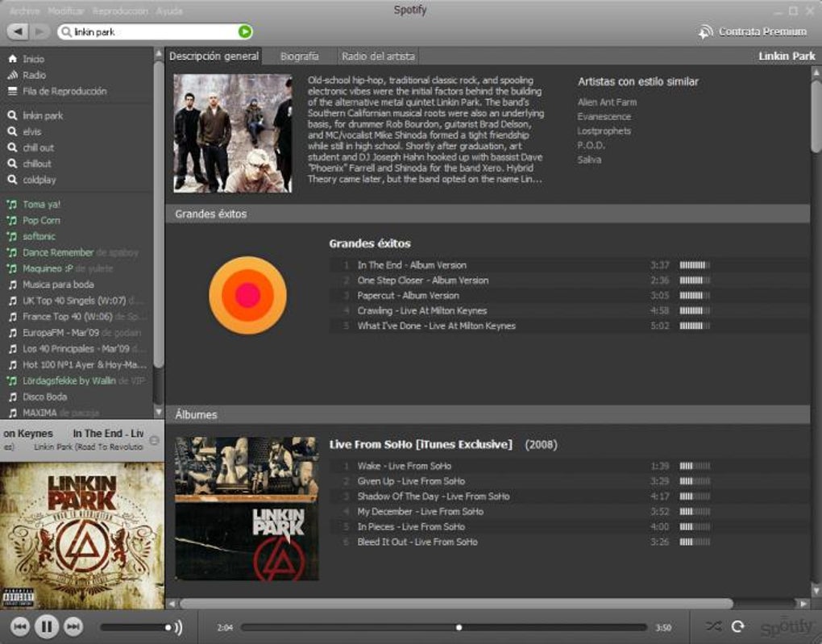Click the playback progress slider handle

[x=459, y=627]
